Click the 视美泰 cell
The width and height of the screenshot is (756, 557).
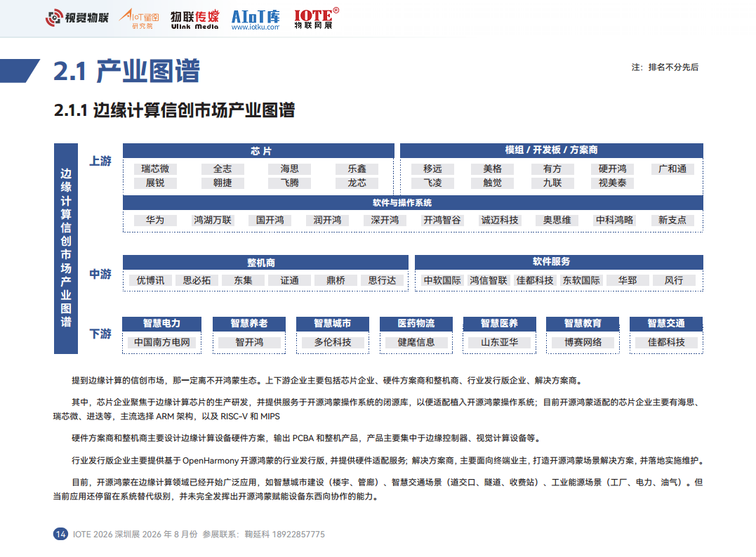click(612, 183)
